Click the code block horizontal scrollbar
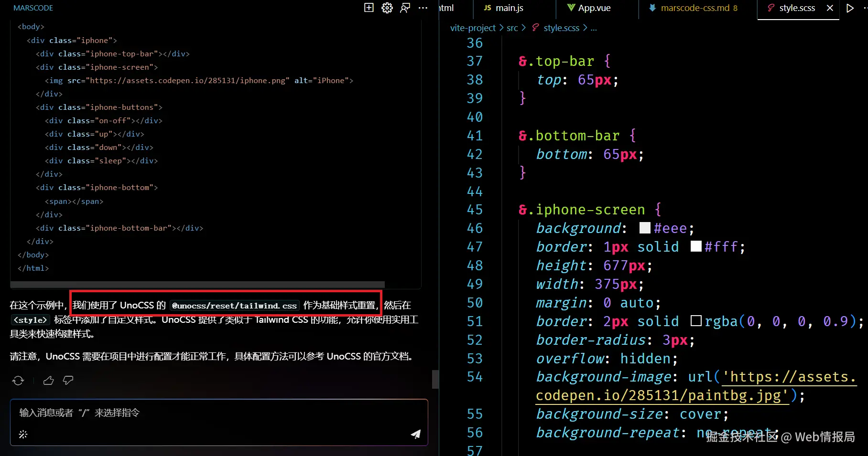 (197, 285)
